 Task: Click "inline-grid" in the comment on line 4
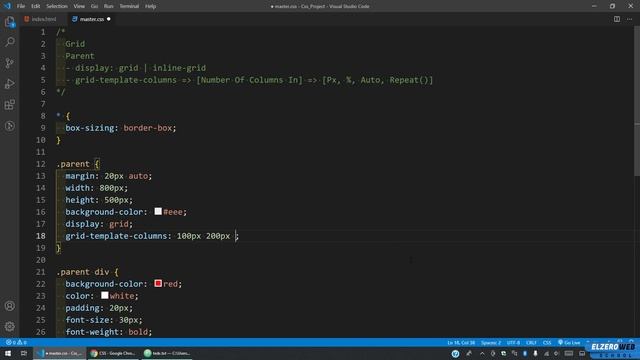(179, 68)
